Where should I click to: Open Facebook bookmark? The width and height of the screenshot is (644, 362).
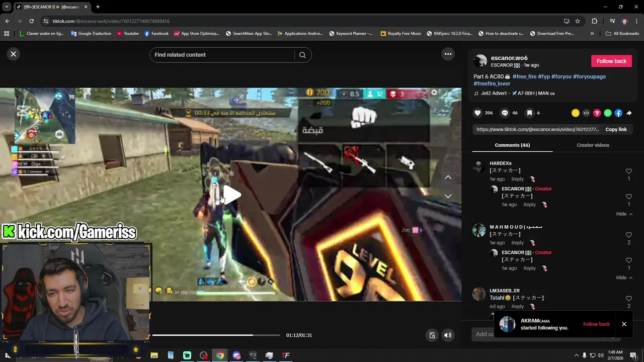point(156,34)
